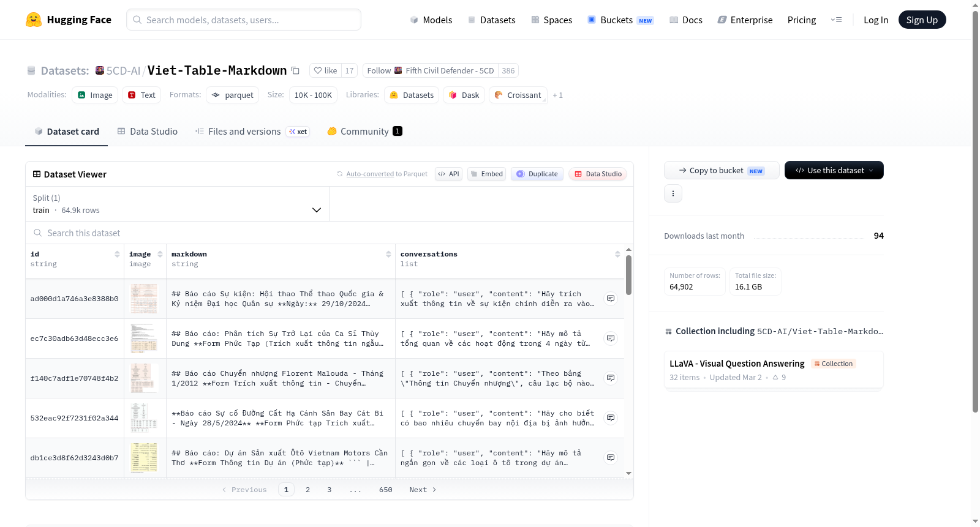Click the id cell f140c7adf1e70748f4b2
Image resolution: width=980 pixels, height=527 pixels.
74,378
